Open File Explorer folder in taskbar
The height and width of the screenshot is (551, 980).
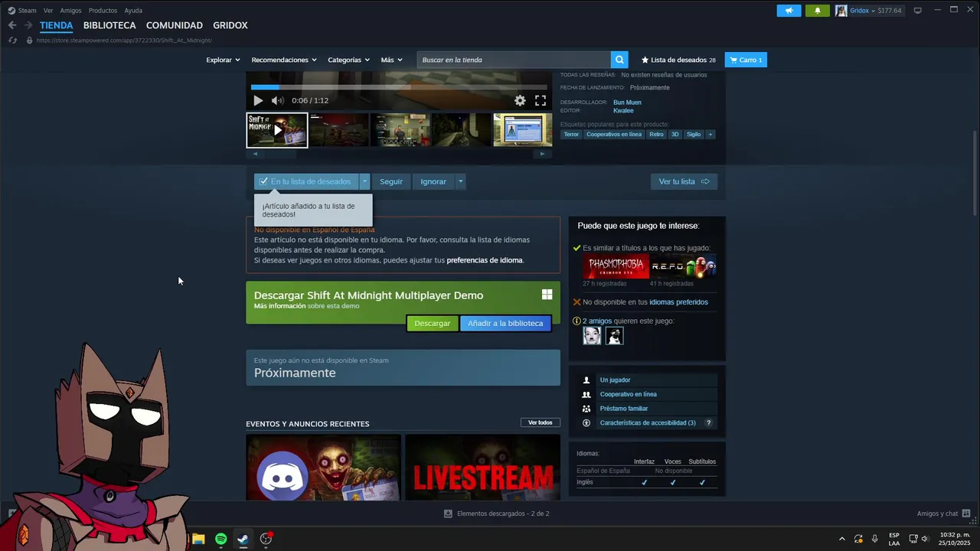pyautogui.click(x=198, y=539)
